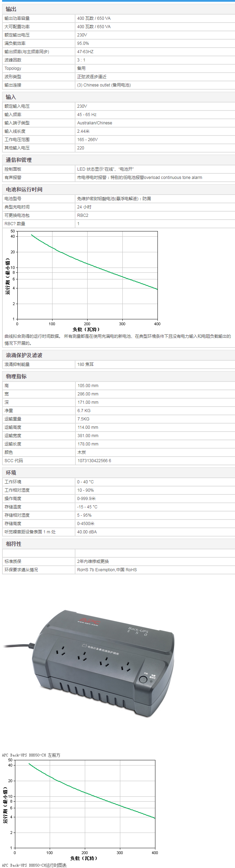
Task: Click the power cord in the product photo
Action: click(18, 646)
